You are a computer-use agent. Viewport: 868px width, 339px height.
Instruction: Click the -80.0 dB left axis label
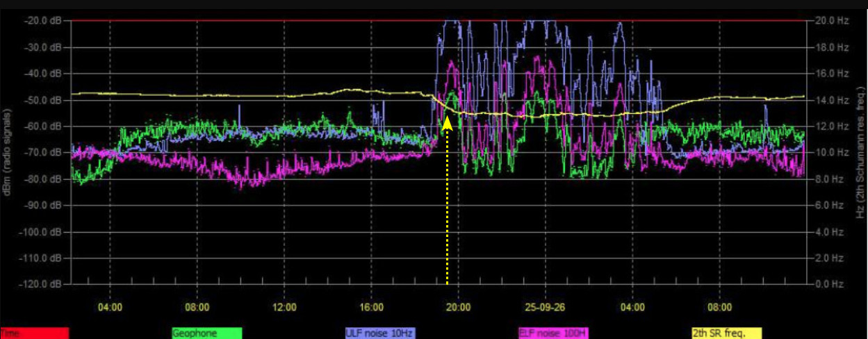tap(44, 179)
